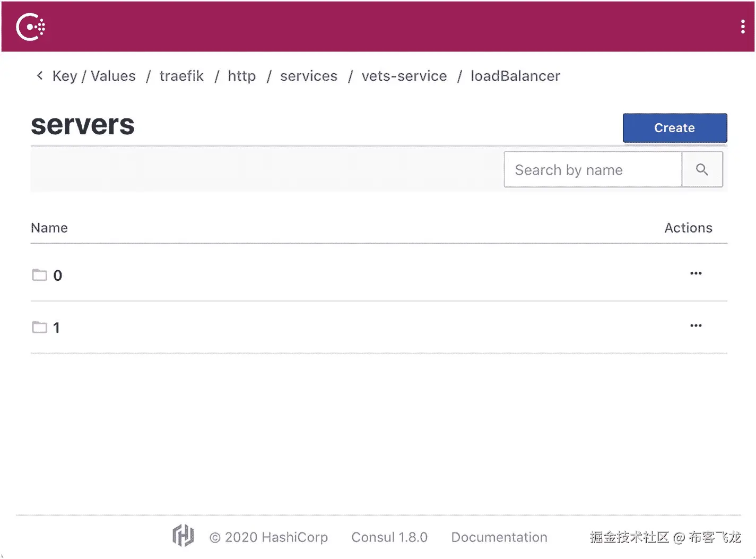Go to Key / Values breadcrumb
Viewport: 756px width, 559px height.
pos(94,76)
